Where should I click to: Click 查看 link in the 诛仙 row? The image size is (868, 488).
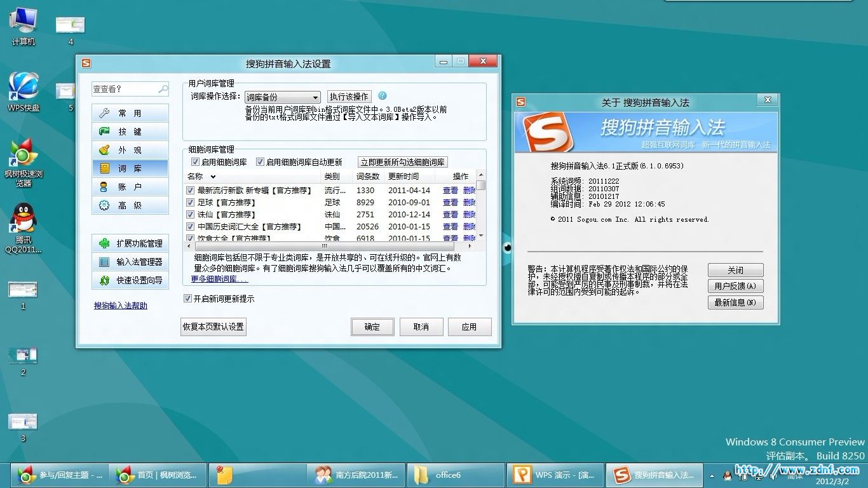click(x=451, y=214)
